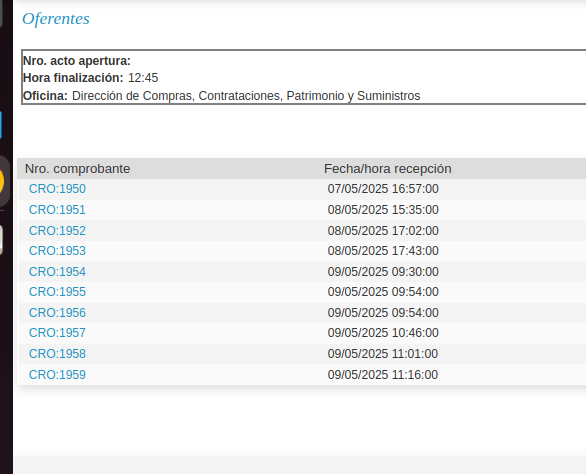Click the Hora finalización value 12:45
Image resolution: width=586 pixels, height=474 pixels.
(143, 78)
